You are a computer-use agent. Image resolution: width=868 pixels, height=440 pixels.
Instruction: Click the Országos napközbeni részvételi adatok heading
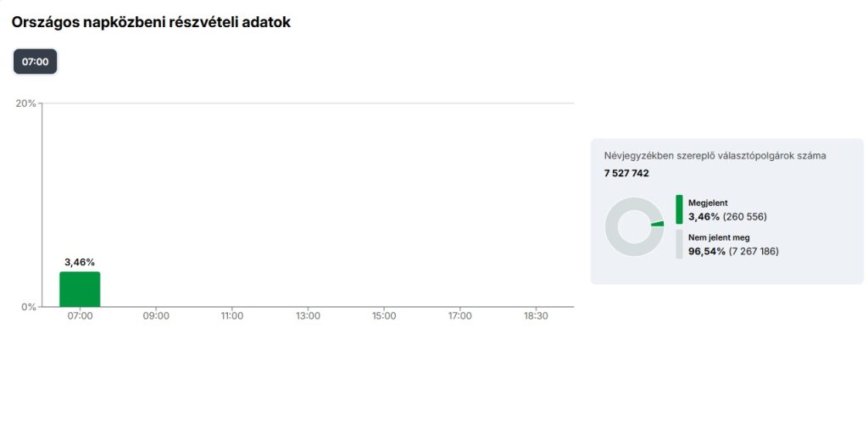[x=151, y=23]
